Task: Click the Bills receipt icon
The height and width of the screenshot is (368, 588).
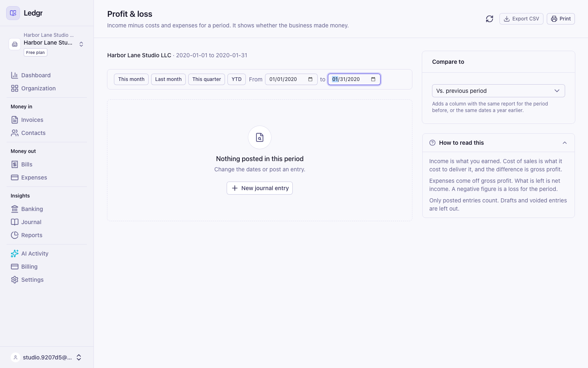Action: pyautogui.click(x=15, y=164)
